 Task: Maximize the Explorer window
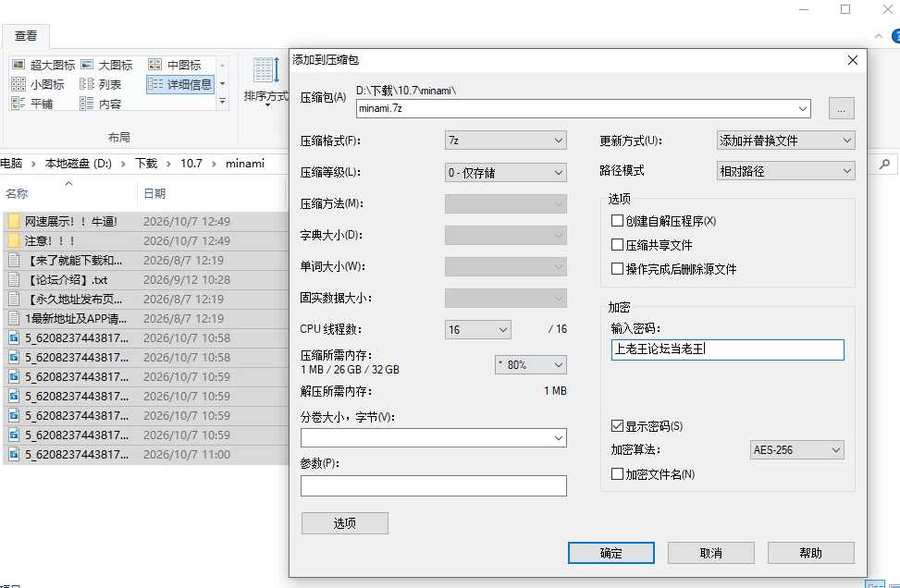[845, 9]
